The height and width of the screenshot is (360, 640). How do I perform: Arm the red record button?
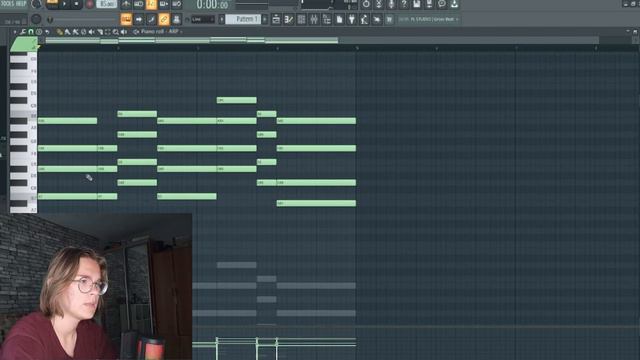pyautogui.click(x=89, y=4)
